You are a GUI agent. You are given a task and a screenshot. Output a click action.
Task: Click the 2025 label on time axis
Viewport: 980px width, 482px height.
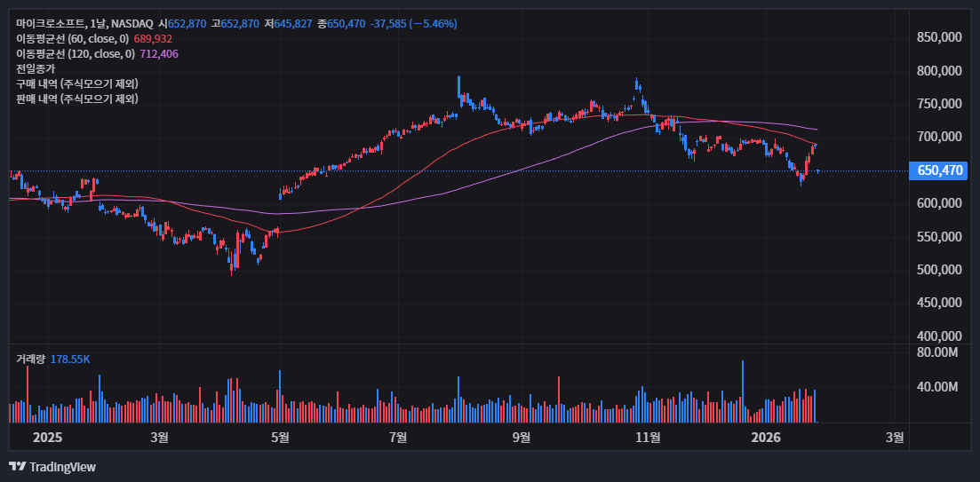(x=46, y=437)
